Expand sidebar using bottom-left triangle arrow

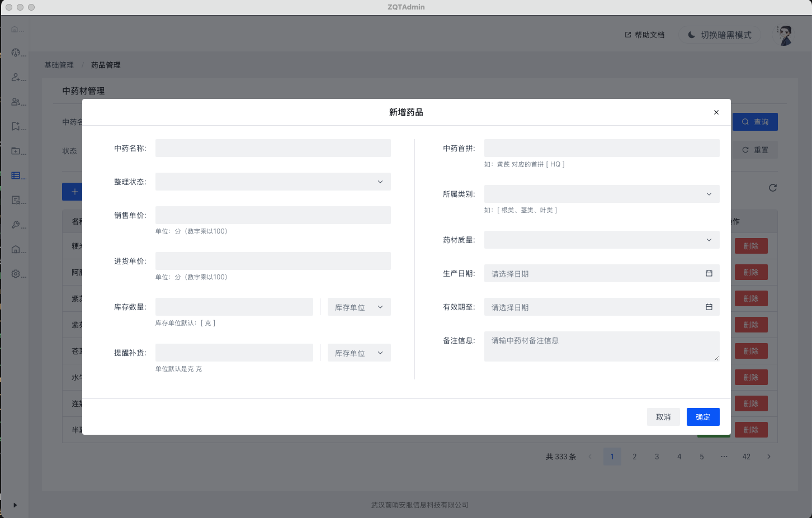pyautogui.click(x=15, y=505)
